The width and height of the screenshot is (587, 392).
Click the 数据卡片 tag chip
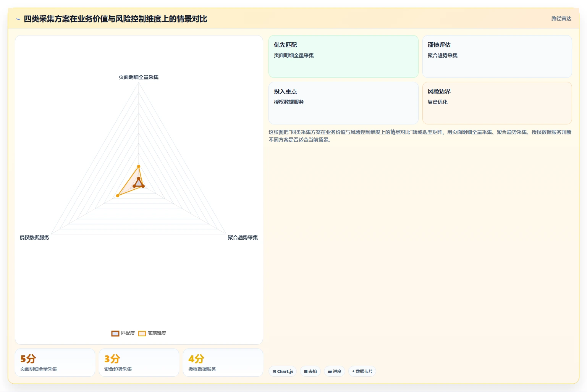pyautogui.click(x=362, y=371)
